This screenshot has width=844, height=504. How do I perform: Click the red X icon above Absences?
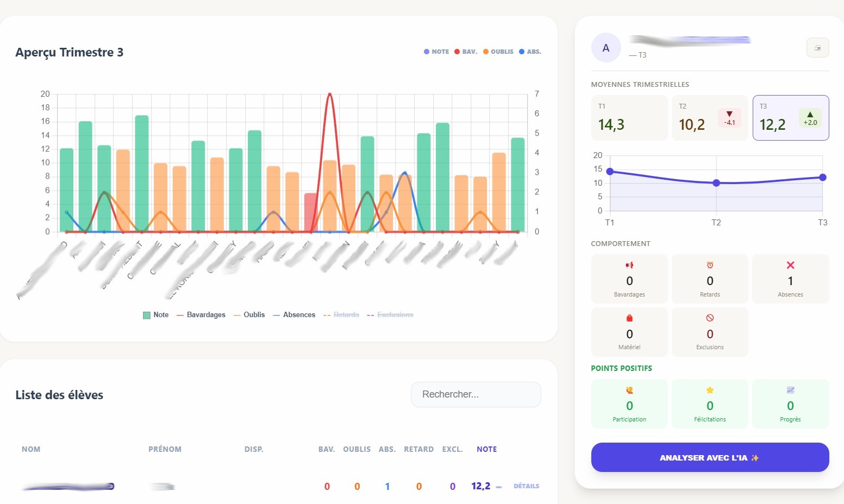click(790, 265)
